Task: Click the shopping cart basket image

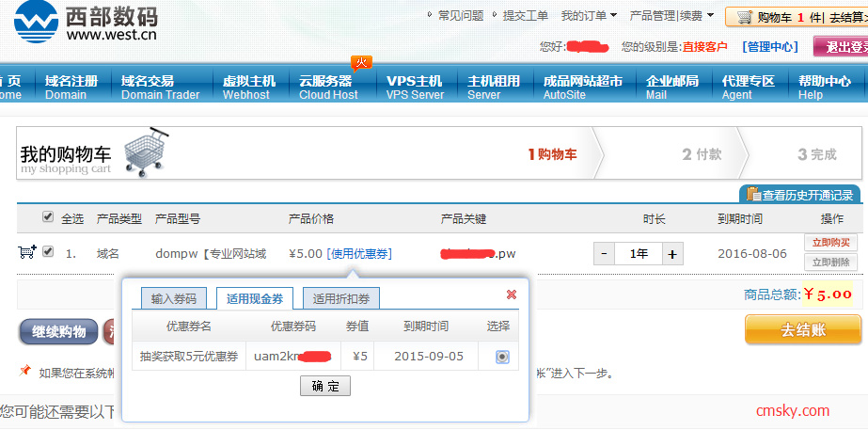Action: point(145,151)
